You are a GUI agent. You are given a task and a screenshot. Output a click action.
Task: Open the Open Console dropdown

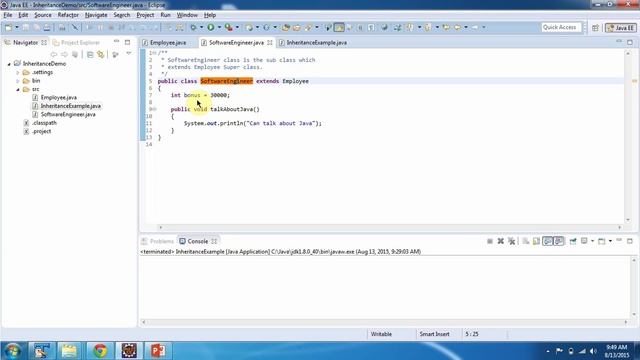pos(610,241)
